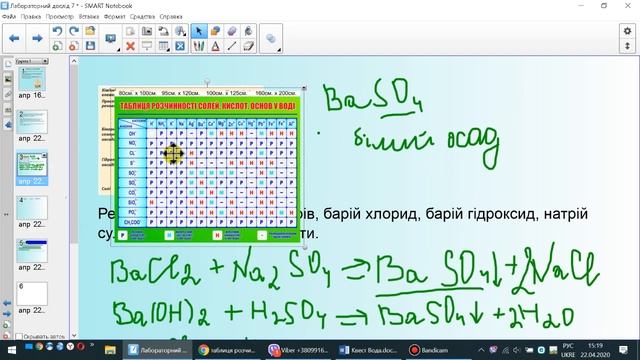The height and width of the screenshot is (360, 640).
Task: Click the Paste icon
Action: [130, 31]
